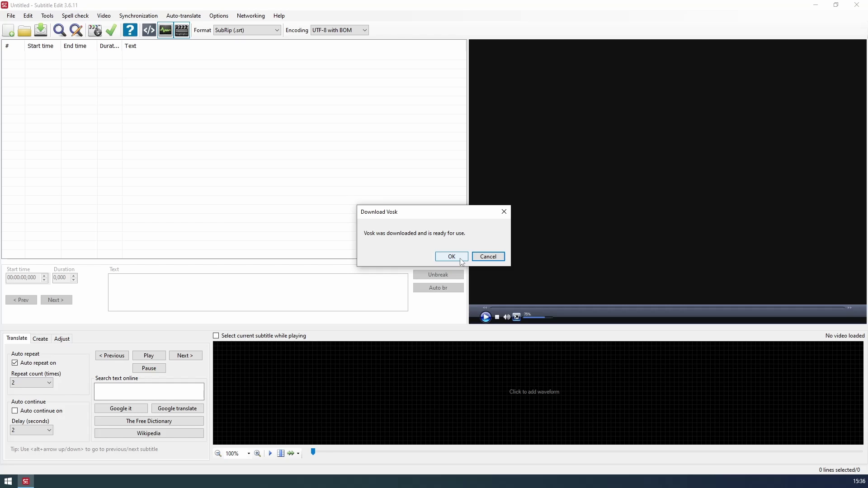Open the Replace tool icon
The width and height of the screenshot is (868, 488).
click(76, 30)
